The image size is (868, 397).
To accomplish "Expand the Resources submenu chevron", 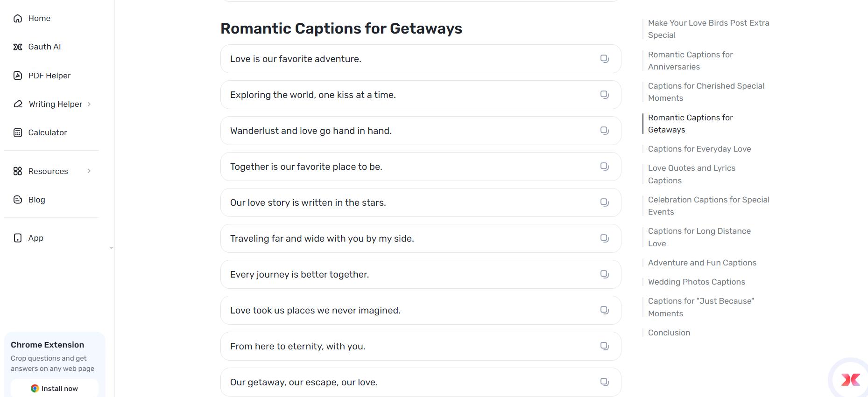I will [x=90, y=171].
